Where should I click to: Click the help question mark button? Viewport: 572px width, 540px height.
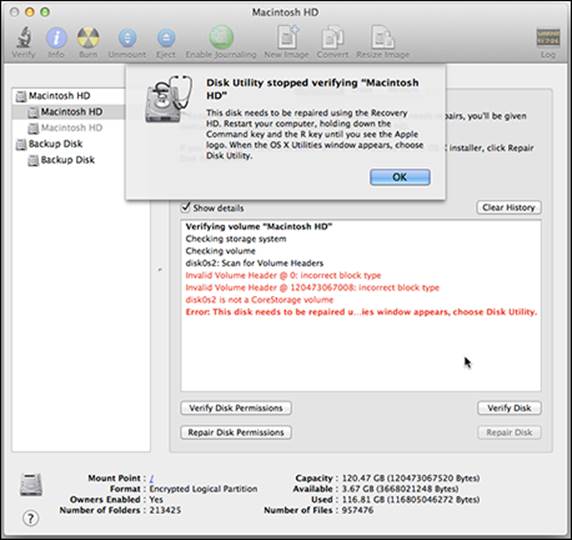(x=31, y=518)
